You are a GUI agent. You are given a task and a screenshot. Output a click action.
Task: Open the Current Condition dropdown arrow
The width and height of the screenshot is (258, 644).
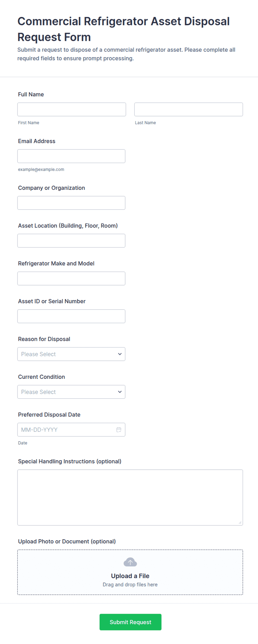[120, 392]
